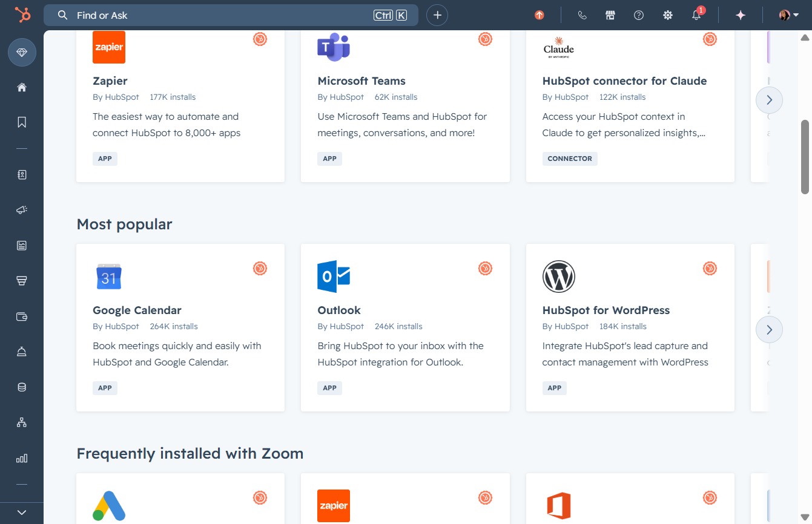Open the help question mark icon
The width and height of the screenshot is (812, 524).
(639, 15)
